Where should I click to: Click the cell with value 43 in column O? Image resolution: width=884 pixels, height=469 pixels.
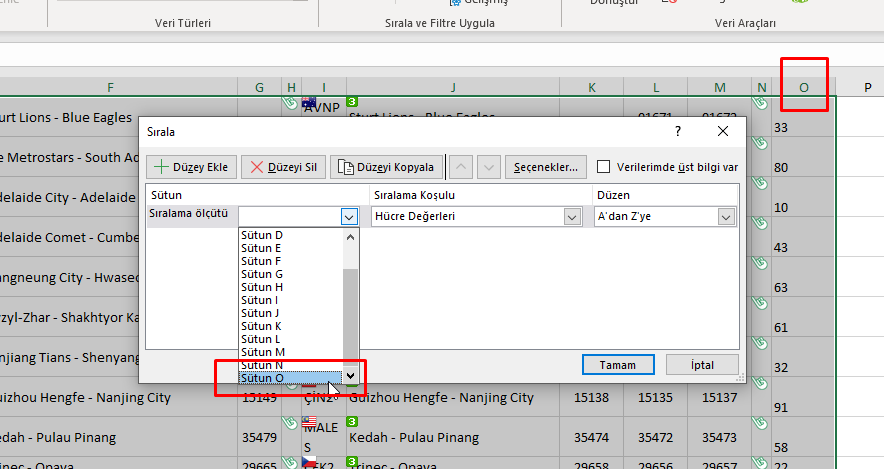[804, 237]
